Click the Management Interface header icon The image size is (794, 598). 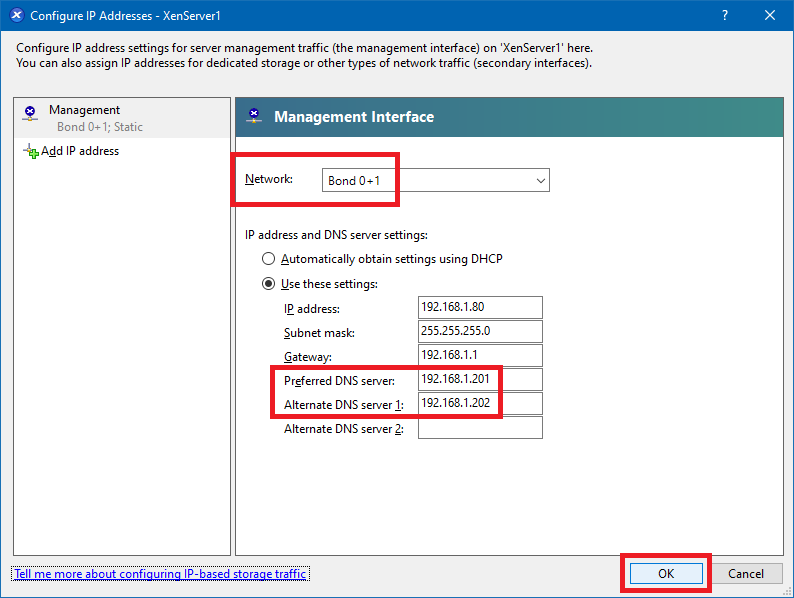pos(255,117)
